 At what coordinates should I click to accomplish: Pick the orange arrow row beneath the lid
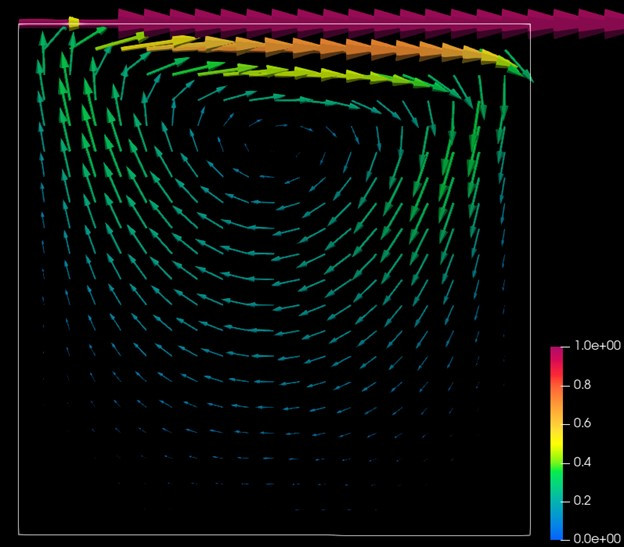pyautogui.click(x=320, y=48)
